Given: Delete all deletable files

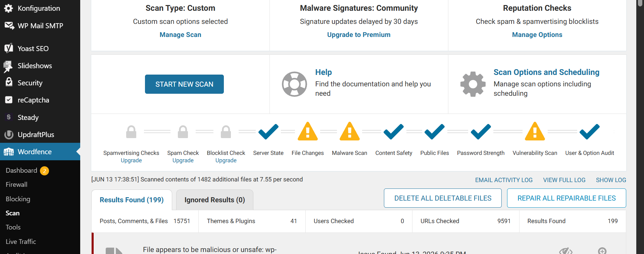Looking at the screenshot, I should tap(443, 198).
